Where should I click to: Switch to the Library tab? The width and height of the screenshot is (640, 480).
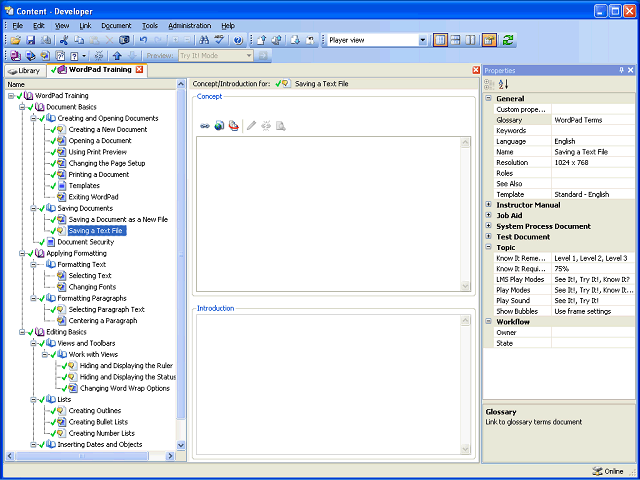[x=25, y=71]
